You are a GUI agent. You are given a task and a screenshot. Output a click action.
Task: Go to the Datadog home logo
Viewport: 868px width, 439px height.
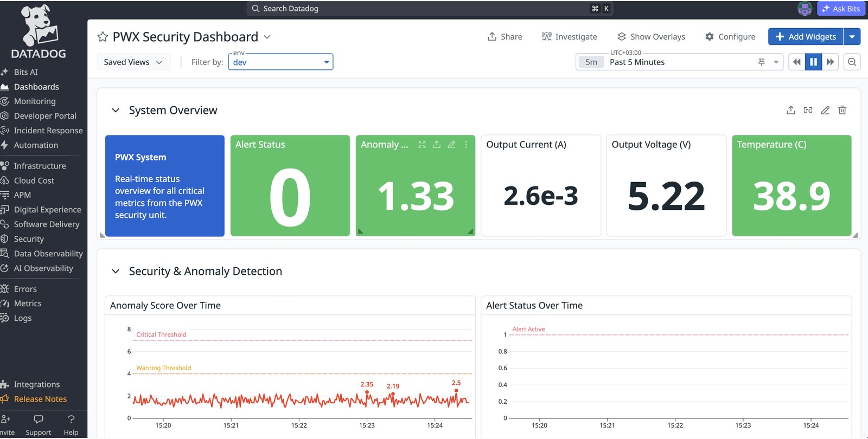click(39, 31)
